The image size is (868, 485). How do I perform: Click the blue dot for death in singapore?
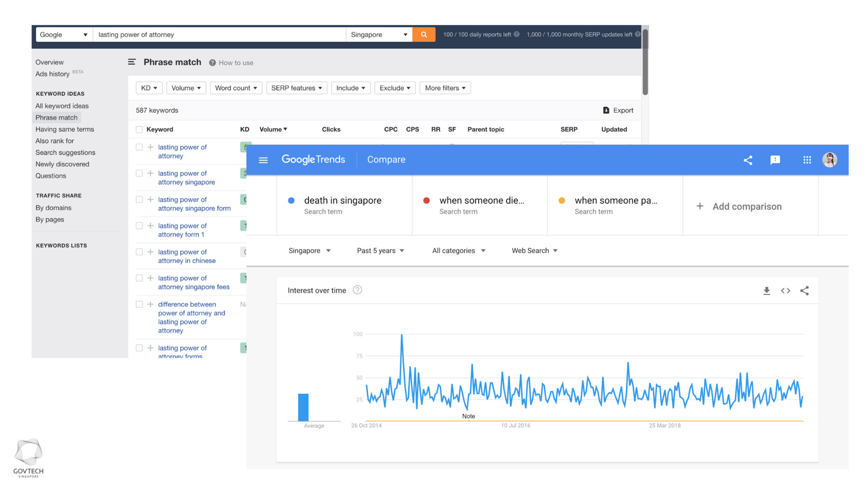291,200
